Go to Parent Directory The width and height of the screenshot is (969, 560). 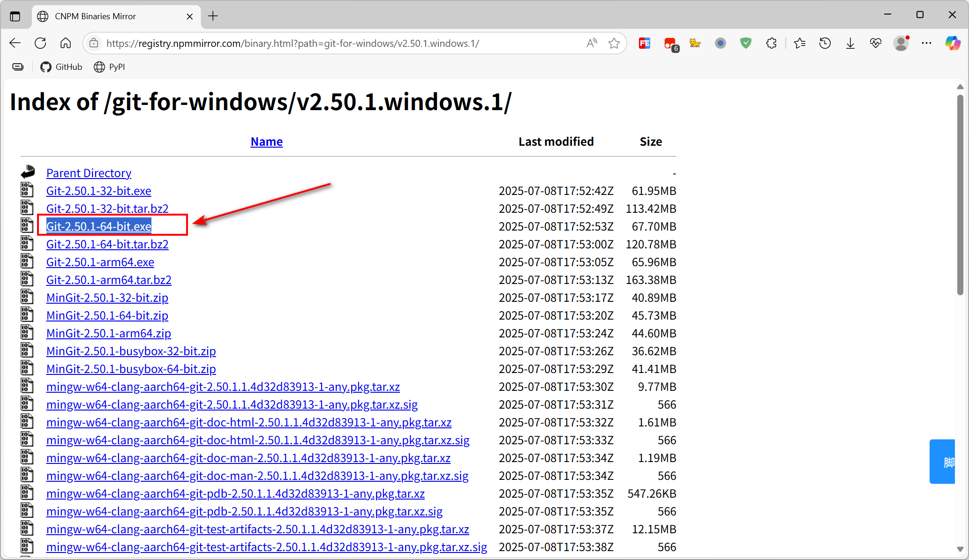point(89,173)
